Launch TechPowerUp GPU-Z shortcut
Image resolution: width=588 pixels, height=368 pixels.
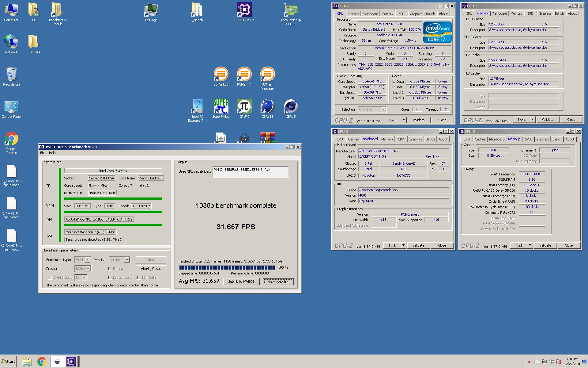coord(291,14)
